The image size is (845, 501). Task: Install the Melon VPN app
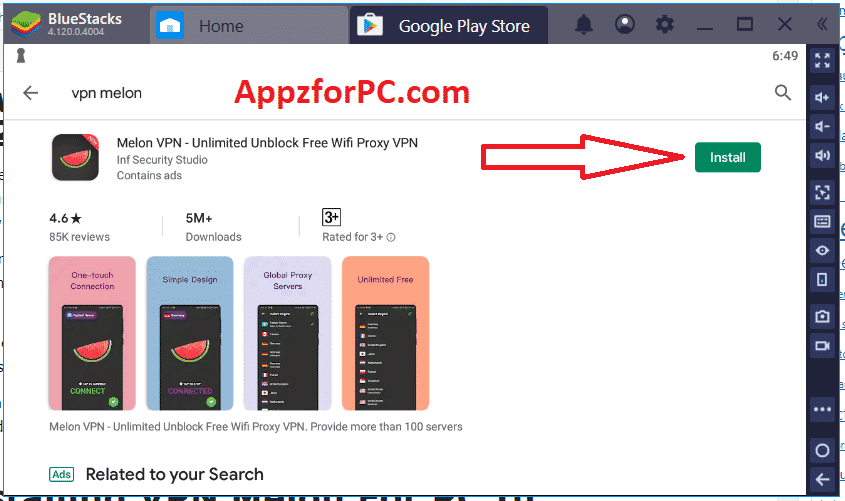click(728, 157)
